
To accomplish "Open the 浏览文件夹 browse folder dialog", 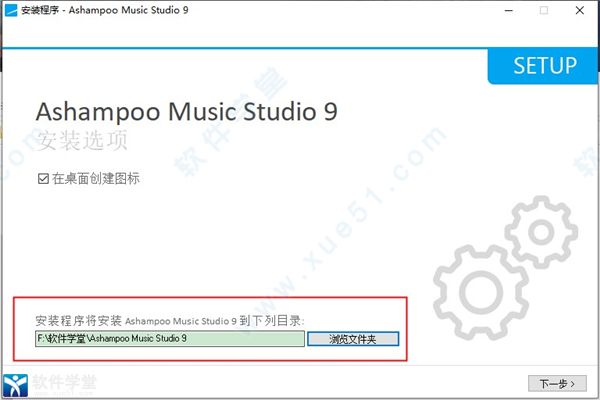I will [x=353, y=339].
